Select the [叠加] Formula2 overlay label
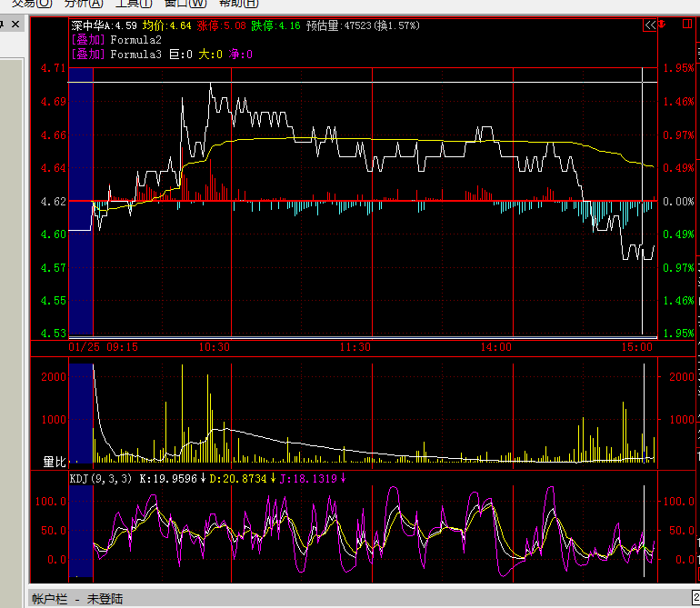The width and height of the screenshot is (700, 608). point(116,40)
